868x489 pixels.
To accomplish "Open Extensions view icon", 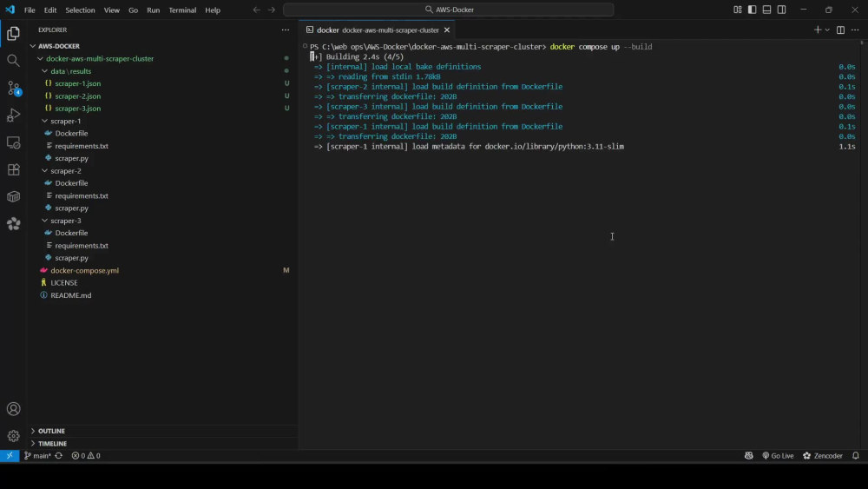I will [13, 169].
